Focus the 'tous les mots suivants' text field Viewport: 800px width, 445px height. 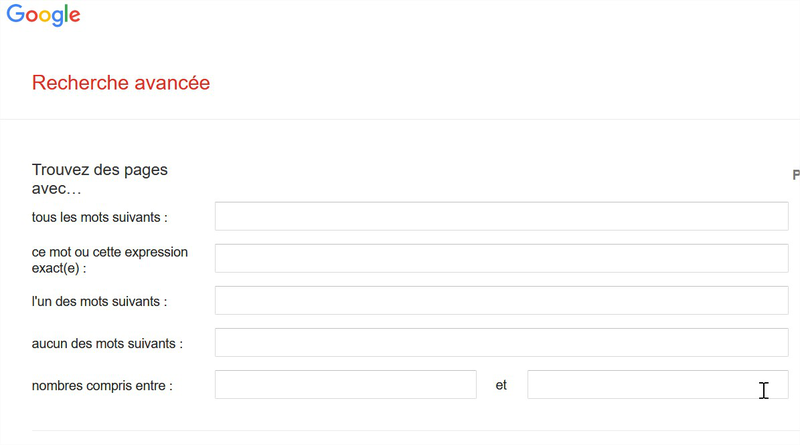tap(501, 216)
